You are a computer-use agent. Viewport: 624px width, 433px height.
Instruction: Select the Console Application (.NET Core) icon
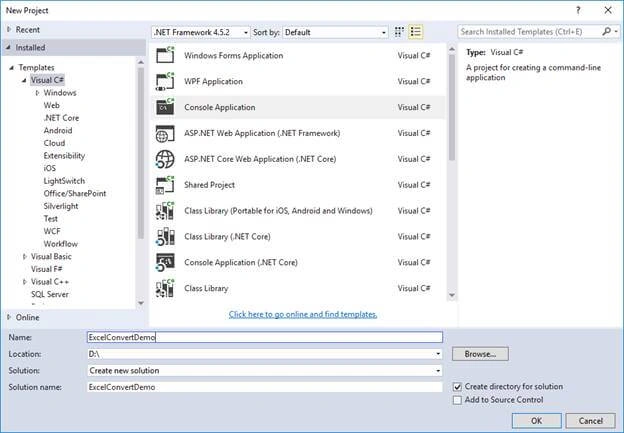click(165, 263)
